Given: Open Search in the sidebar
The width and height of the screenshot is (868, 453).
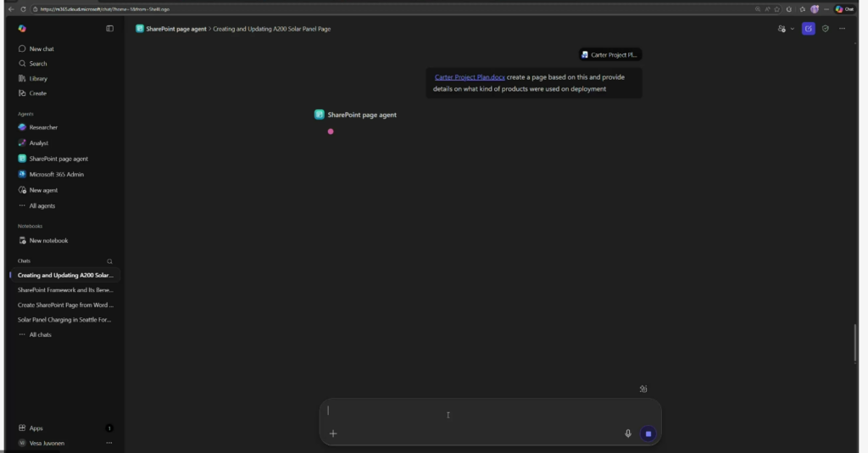Looking at the screenshot, I should [33, 64].
